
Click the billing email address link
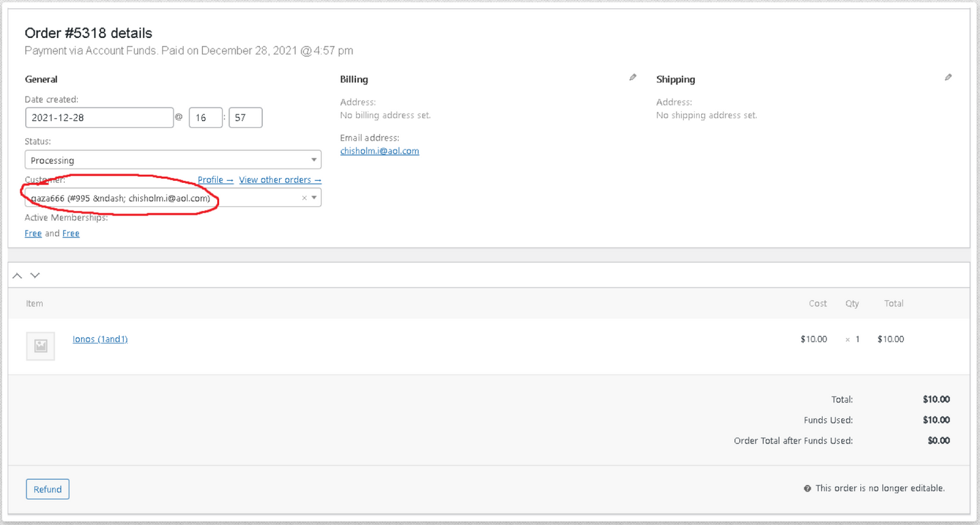click(x=379, y=151)
